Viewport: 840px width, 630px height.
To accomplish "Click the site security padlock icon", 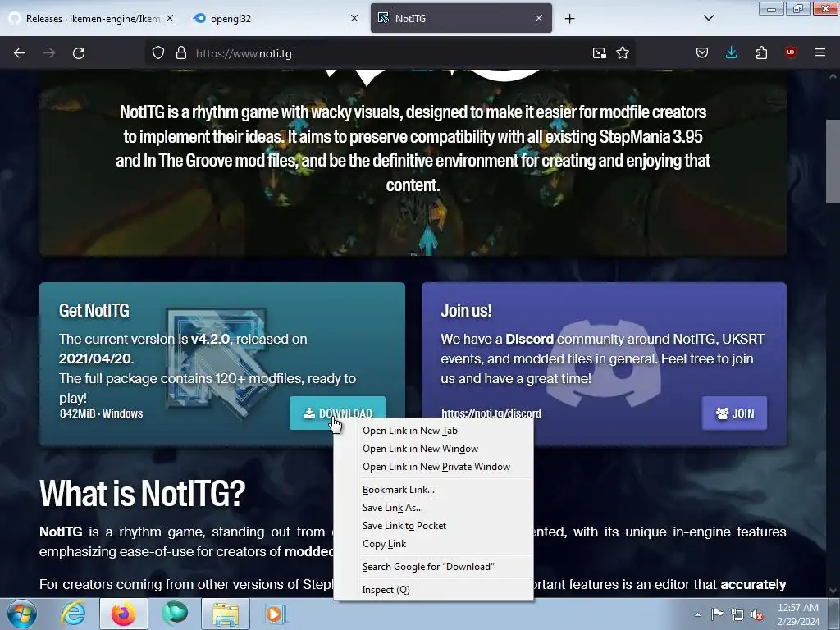I will pyautogui.click(x=181, y=53).
